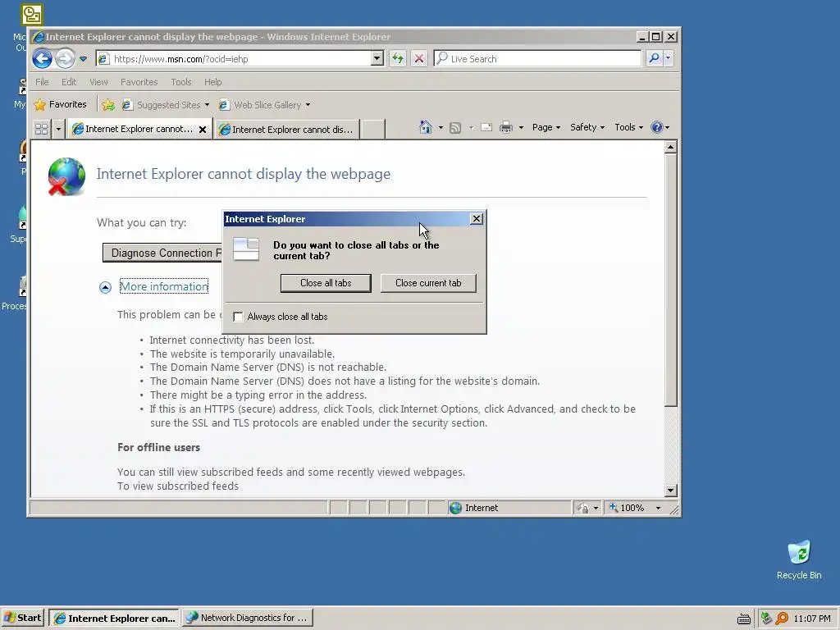The width and height of the screenshot is (840, 630).
Task: Open Web Slice Gallery link
Action: click(264, 105)
